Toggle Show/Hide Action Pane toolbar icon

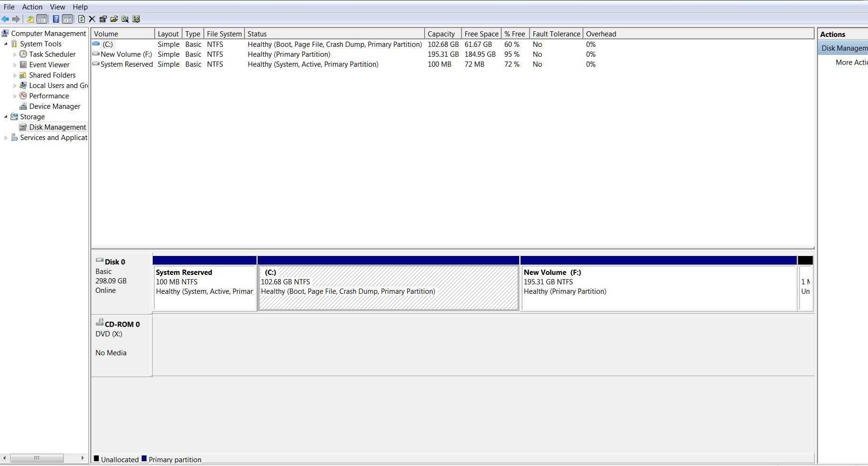coord(68,19)
